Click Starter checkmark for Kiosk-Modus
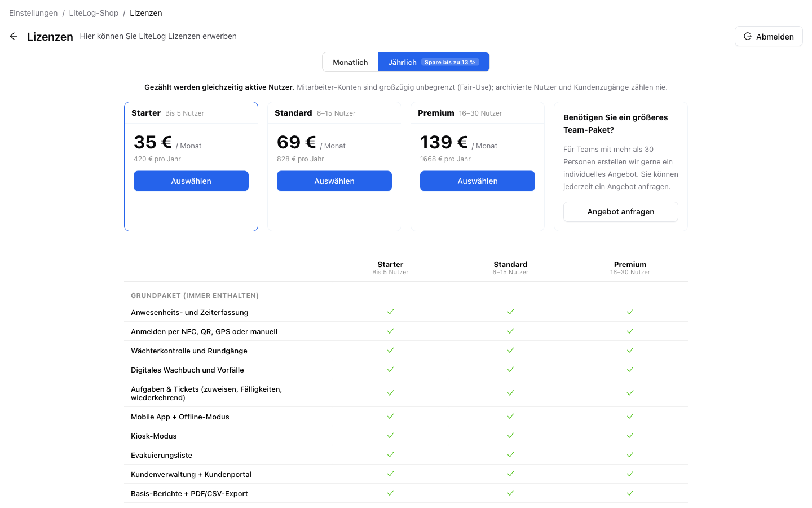The width and height of the screenshot is (812, 508). pos(390,435)
